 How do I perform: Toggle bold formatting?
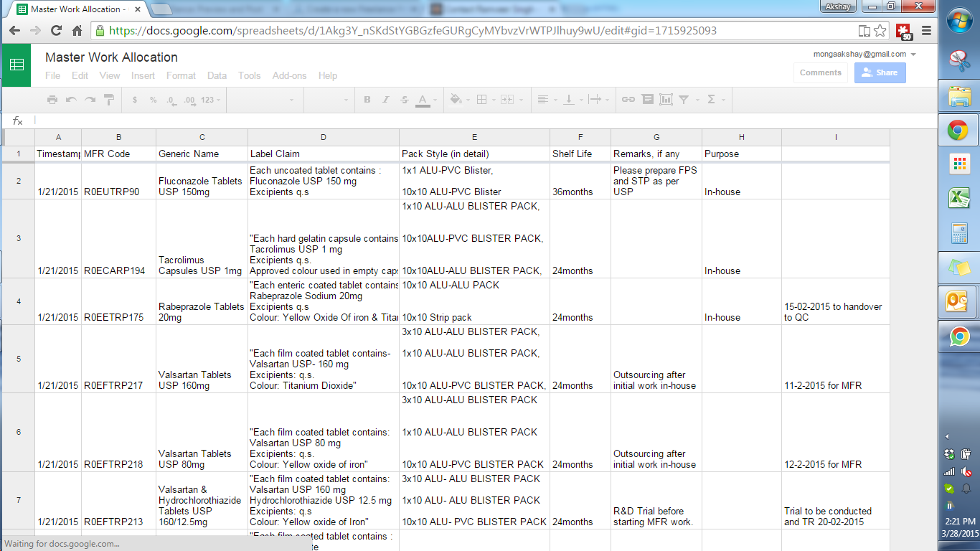pos(367,100)
